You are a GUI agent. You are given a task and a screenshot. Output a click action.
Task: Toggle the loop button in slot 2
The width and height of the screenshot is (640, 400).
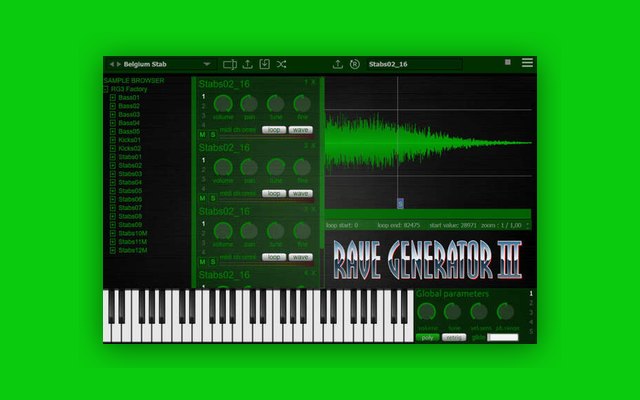click(274, 193)
